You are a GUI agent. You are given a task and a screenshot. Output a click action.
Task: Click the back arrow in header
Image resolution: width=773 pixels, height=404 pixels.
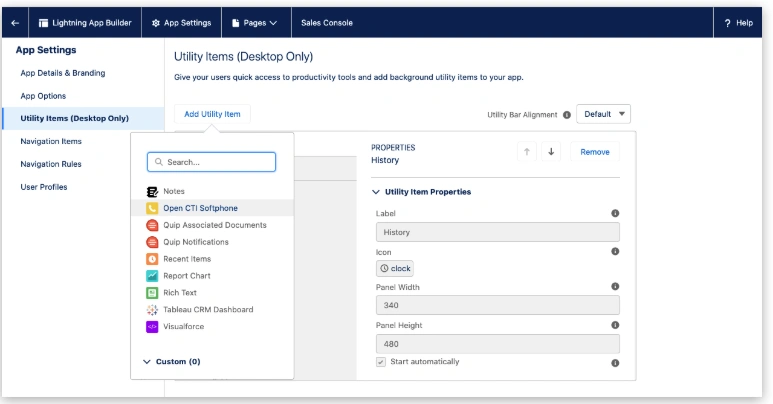14,22
